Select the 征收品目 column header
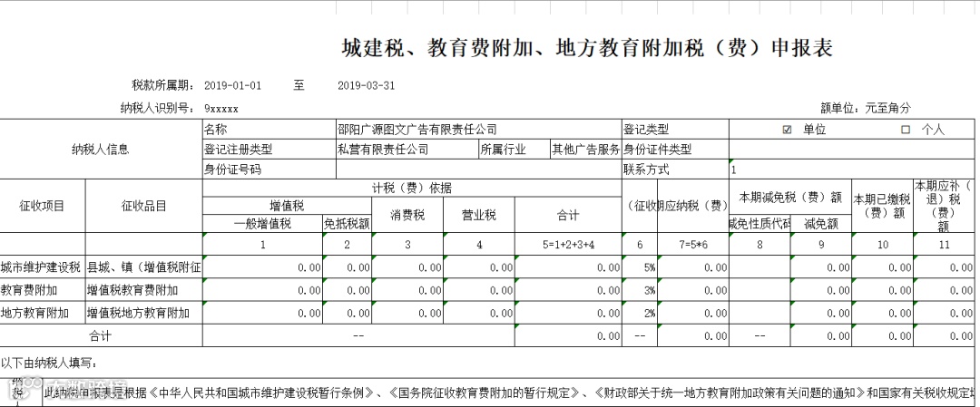 (x=143, y=206)
